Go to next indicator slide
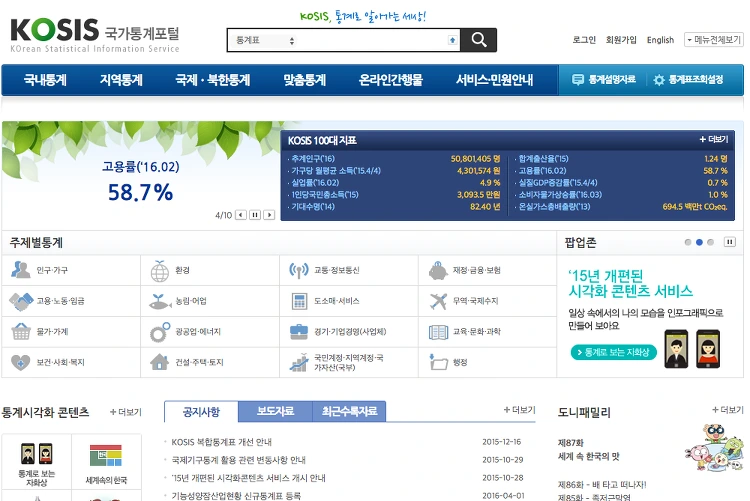The image size is (750, 501). coord(269,215)
